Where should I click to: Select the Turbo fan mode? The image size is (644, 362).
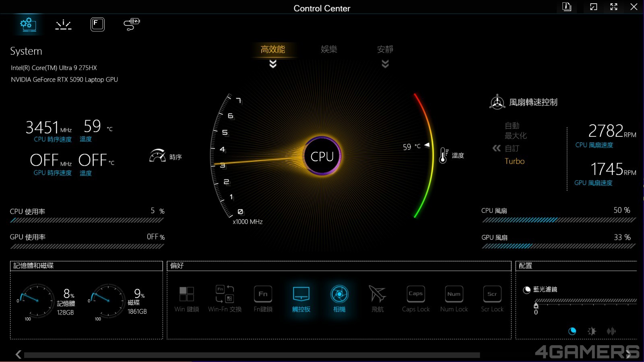[514, 161]
